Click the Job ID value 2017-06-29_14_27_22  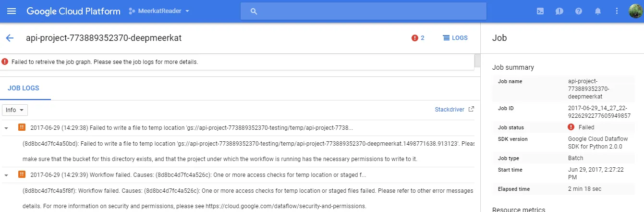pyautogui.click(x=599, y=112)
